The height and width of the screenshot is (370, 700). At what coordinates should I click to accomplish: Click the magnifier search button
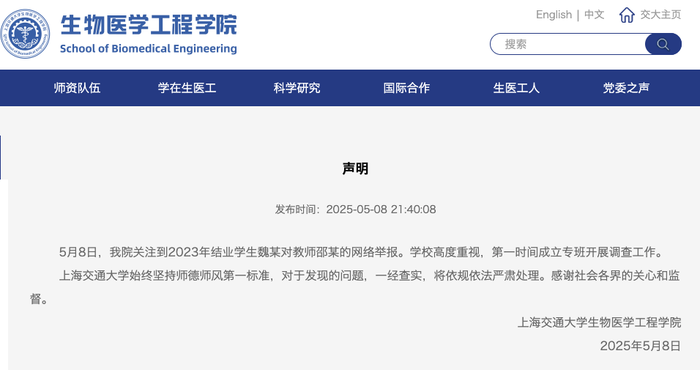tap(663, 44)
